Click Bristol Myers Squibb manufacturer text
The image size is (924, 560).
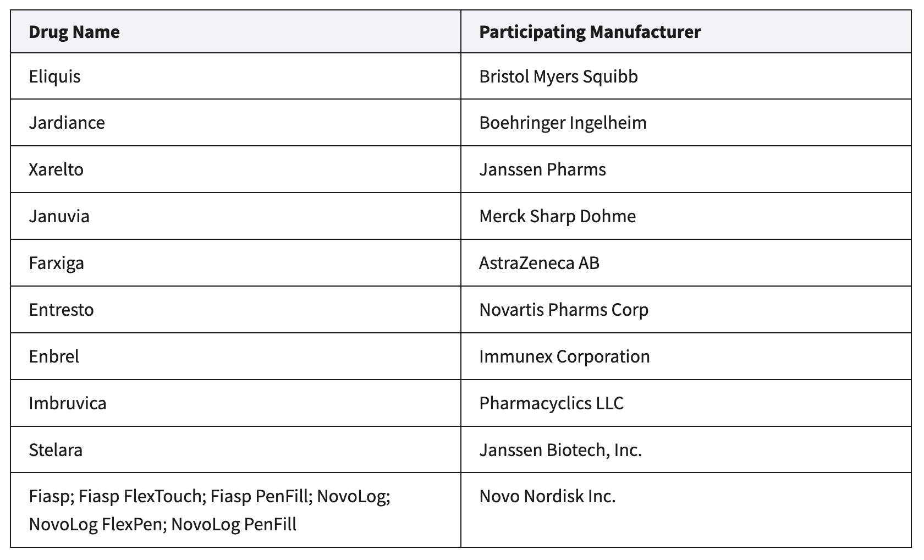pos(558,76)
